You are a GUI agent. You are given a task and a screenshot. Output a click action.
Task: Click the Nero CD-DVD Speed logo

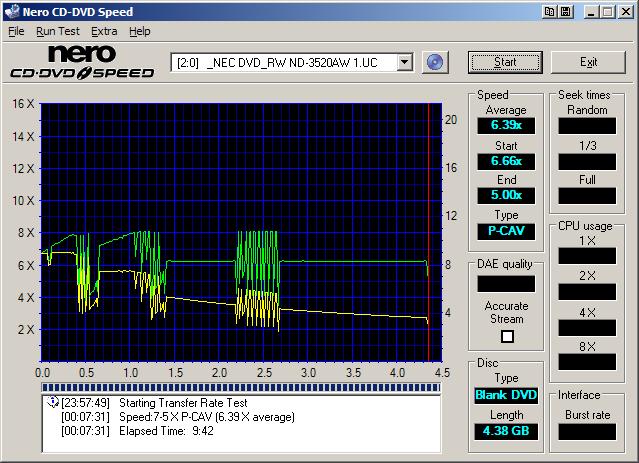[x=82, y=62]
